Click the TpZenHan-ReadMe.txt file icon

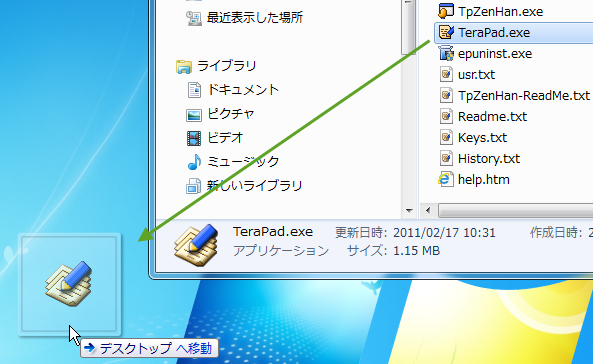coord(446,95)
